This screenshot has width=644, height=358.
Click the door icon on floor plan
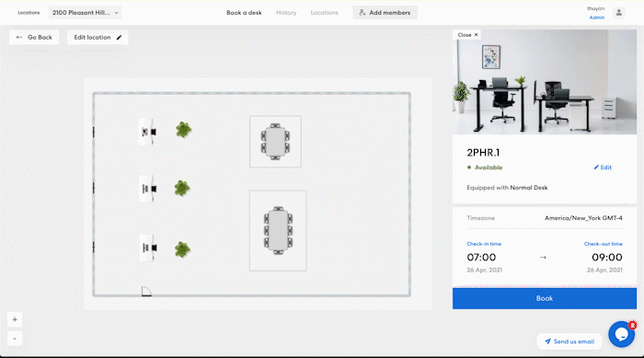pyautogui.click(x=146, y=291)
